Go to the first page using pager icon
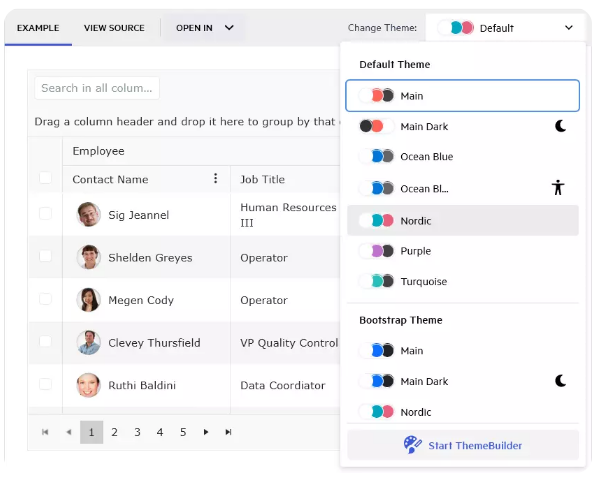Viewport: 605px width, 488px height. [x=45, y=432]
